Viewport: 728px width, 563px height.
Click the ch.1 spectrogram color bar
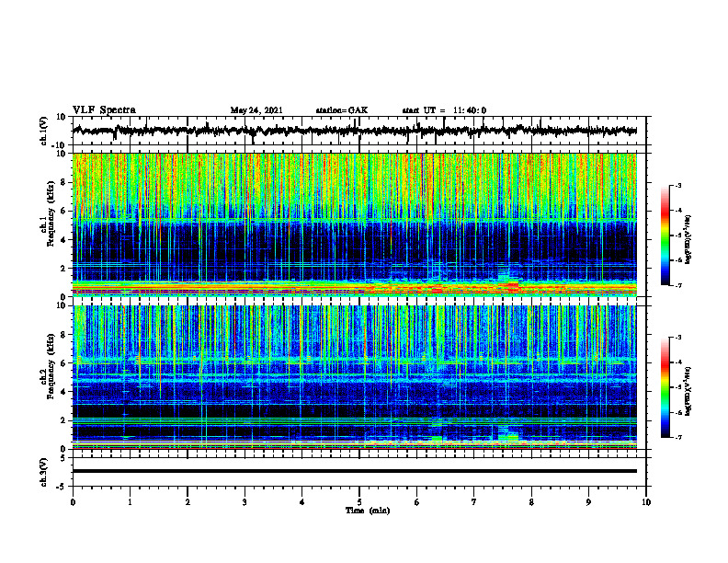665,236
